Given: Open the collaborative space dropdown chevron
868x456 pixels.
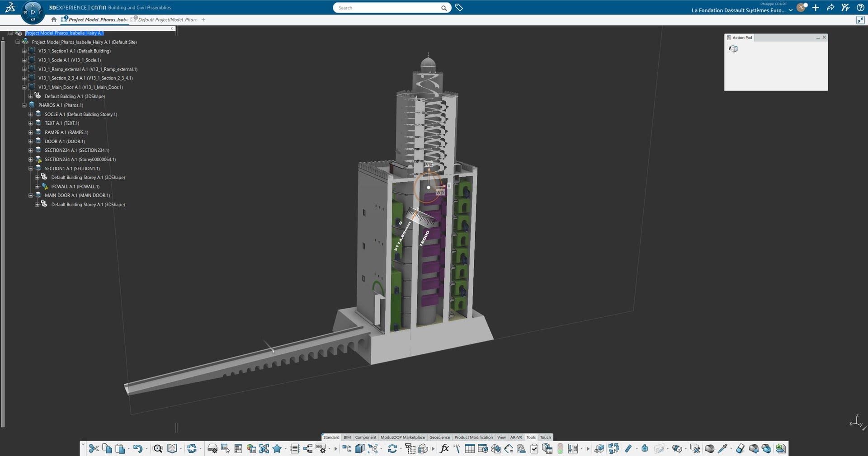Looking at the screenshot, I should (790, 10).
